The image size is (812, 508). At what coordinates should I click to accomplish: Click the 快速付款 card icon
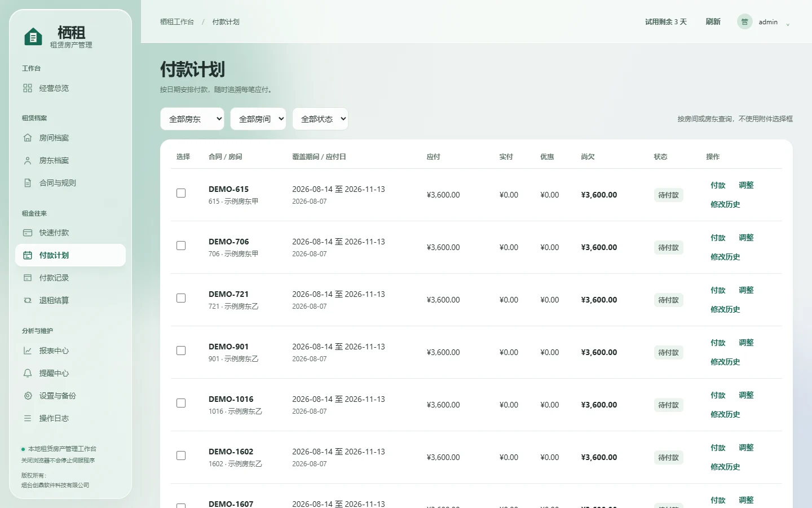pyautogui.click(x=28, y=233)
